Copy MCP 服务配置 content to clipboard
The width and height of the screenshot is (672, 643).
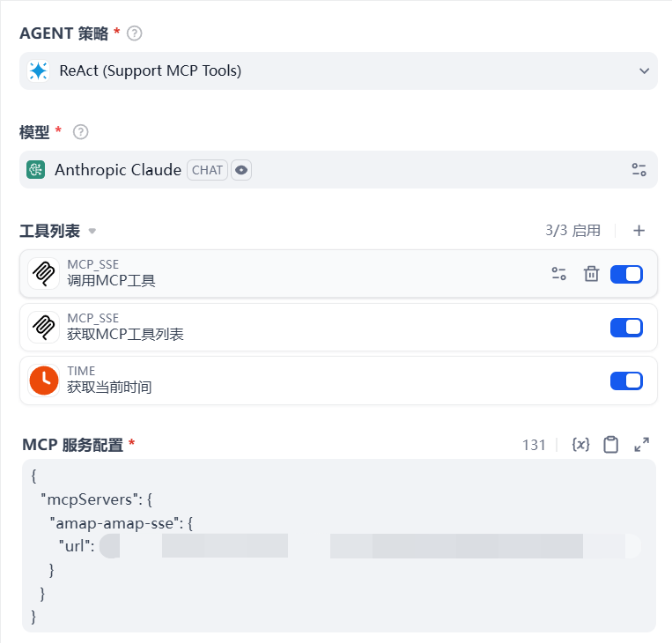point(610,445)
